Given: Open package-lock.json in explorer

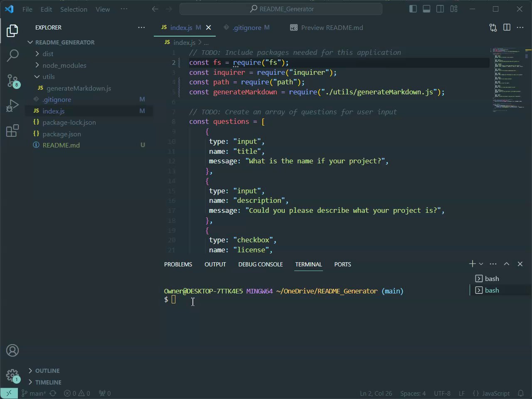Looking at the screenshot, I should click(x=69, y=122).
